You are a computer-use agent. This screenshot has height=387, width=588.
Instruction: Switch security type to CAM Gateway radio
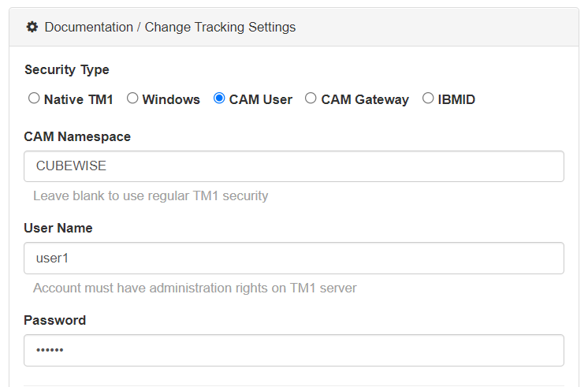[311, 99]
